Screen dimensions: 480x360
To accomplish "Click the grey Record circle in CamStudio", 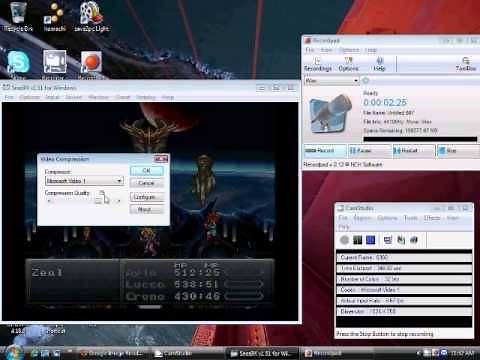I will [344, 240].
